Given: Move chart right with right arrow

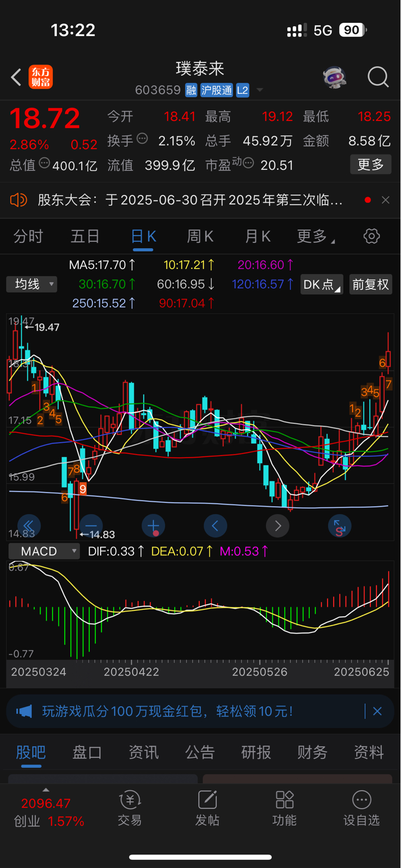Looking at the screenshot, I should pos(277,525).
